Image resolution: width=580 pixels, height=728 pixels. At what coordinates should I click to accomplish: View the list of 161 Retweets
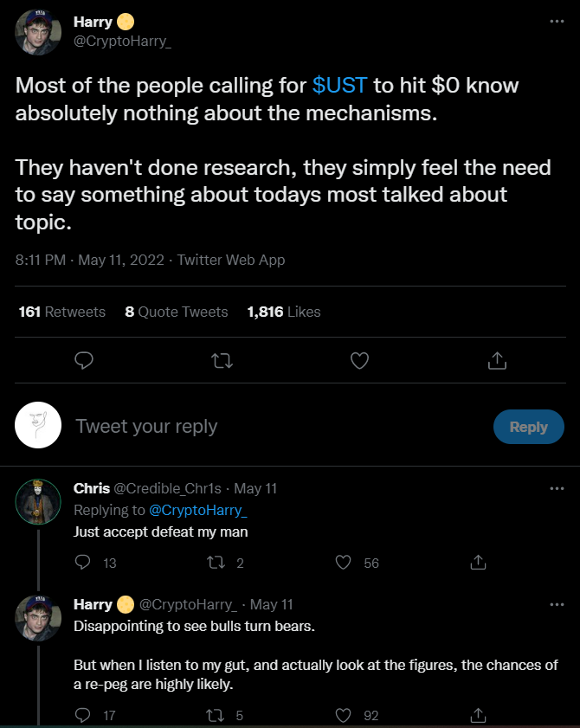(61, 312)
